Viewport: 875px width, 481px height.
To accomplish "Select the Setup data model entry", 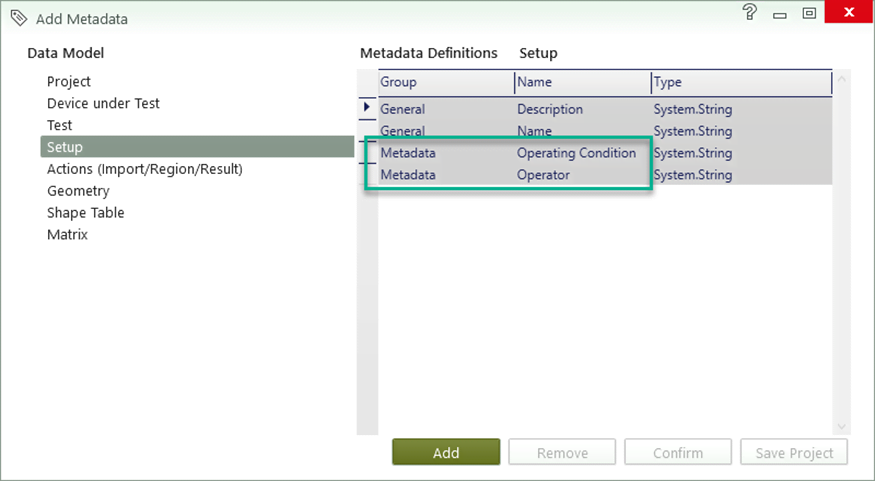I will point(65,147).
